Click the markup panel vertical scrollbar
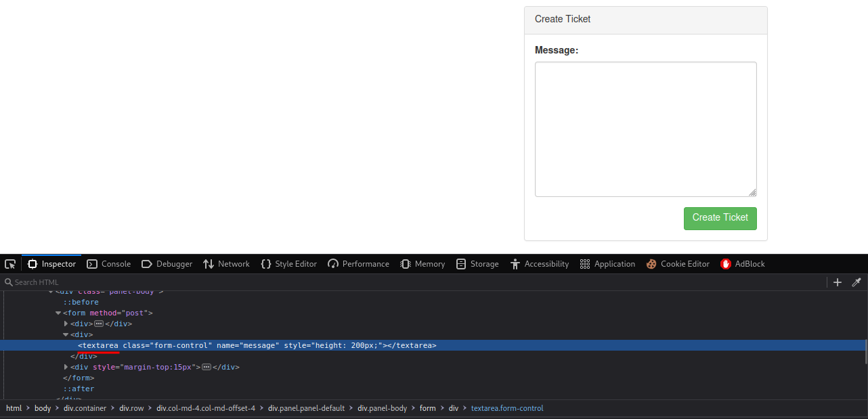Screen dimensions: 868x419 pos(866,352)
